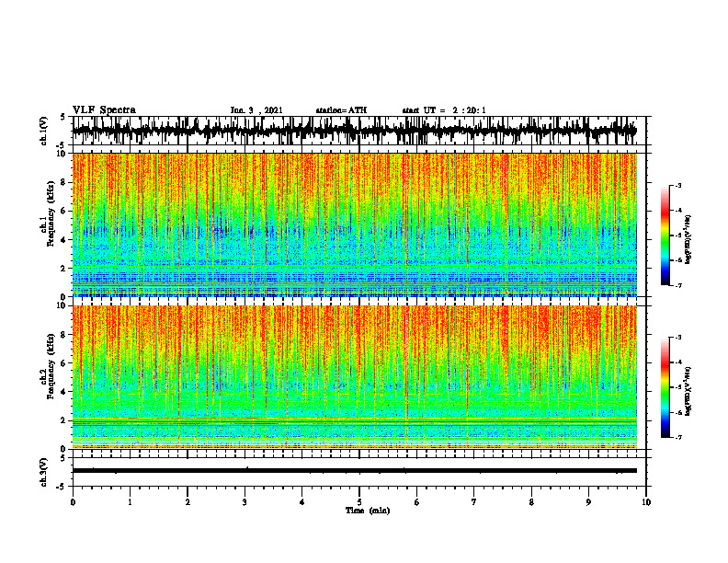Click the "ch.3(V)" axis label
The image size is (728, 563).
tap(43, 472)
